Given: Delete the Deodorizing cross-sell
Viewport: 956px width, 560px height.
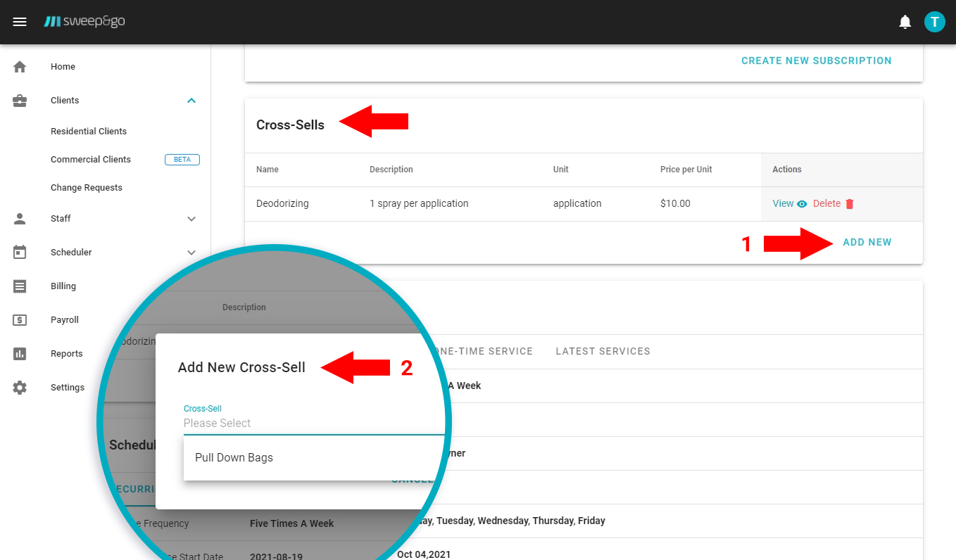Looking at the screenshot, I should [826, 203].
